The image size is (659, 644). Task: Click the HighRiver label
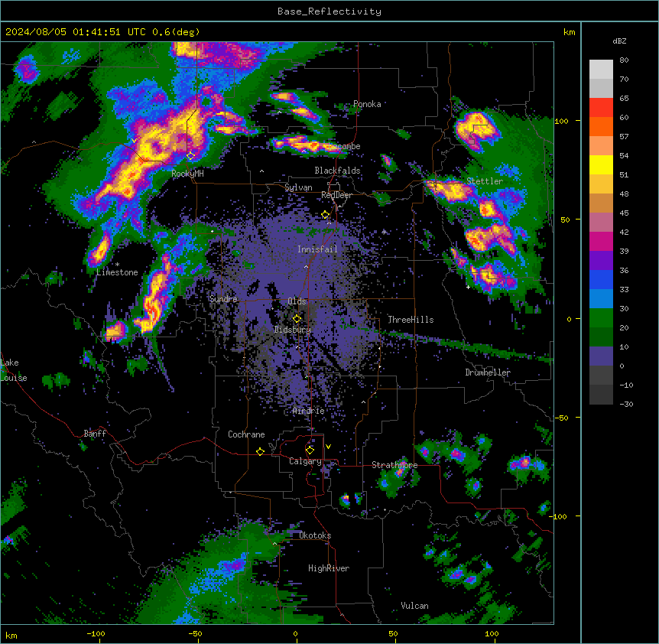click(x=329, y=568)
